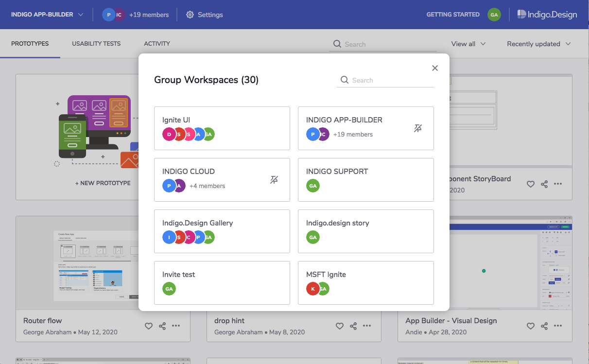Click the GA avatar on Invite test card

click(x=169, y=289)
